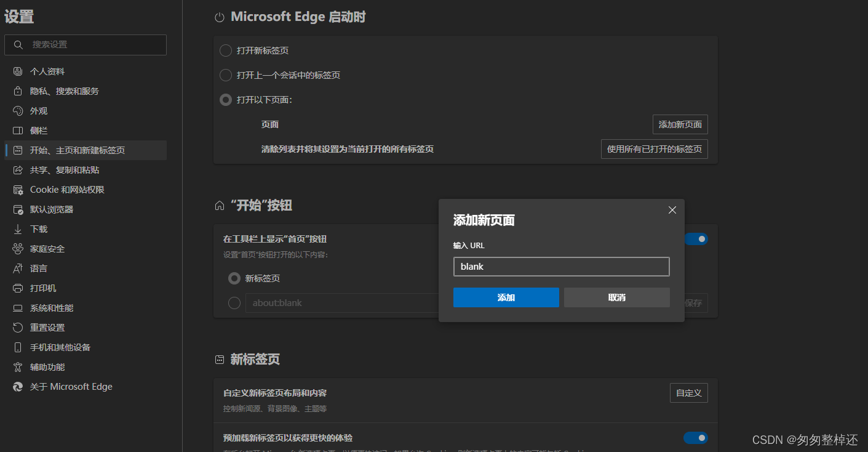Open the 外观 settings page
This screenshot has height=452, width=868.
tap(86, 111)
